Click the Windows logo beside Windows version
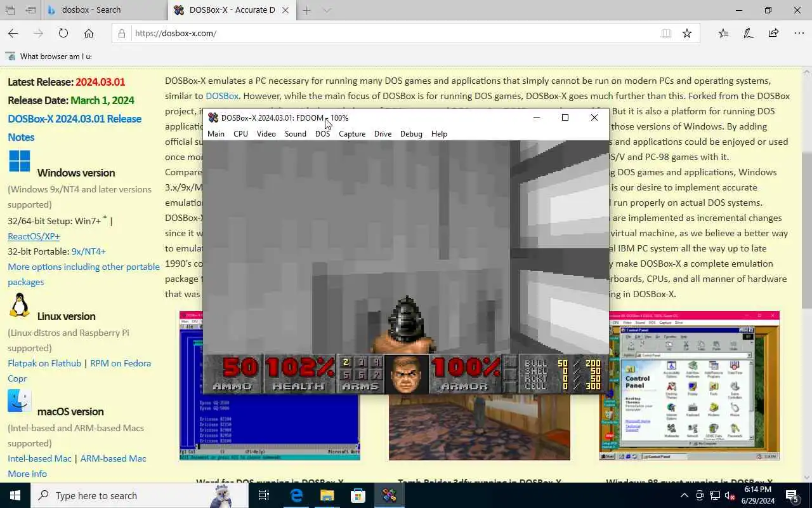812x508 pixels. [20, 161]
